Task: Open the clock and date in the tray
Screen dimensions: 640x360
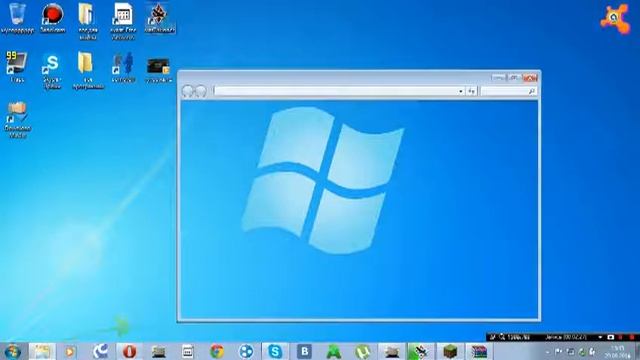Action: pyautogui.click(x=618, y=352)
